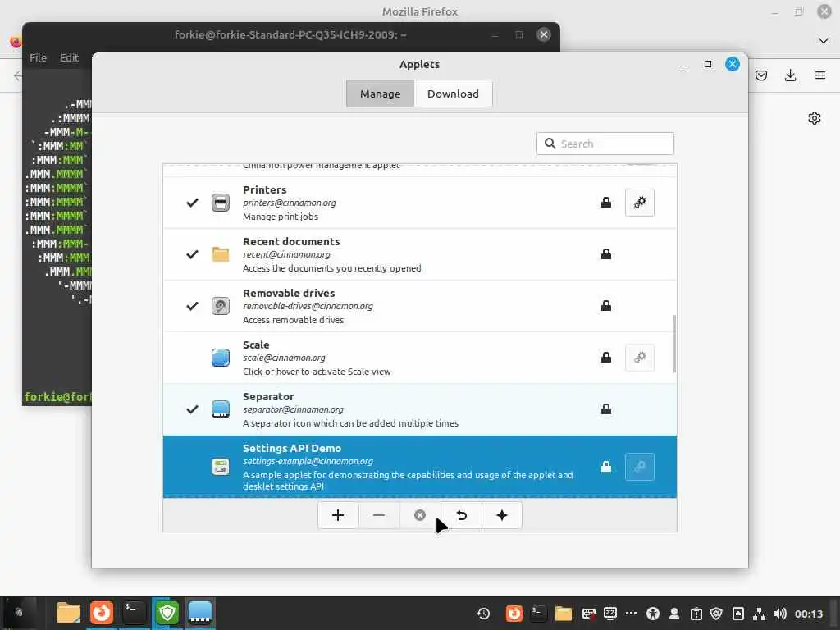Click the lock icon in Scale row
Screen dimensions: 840x630
[606, 358]
